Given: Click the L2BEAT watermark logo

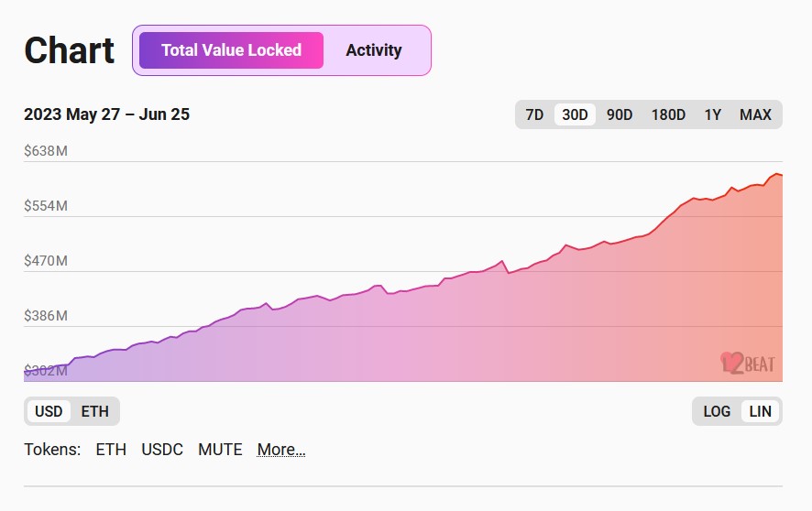Looking at the screenshot, I should tap(748, 363).
